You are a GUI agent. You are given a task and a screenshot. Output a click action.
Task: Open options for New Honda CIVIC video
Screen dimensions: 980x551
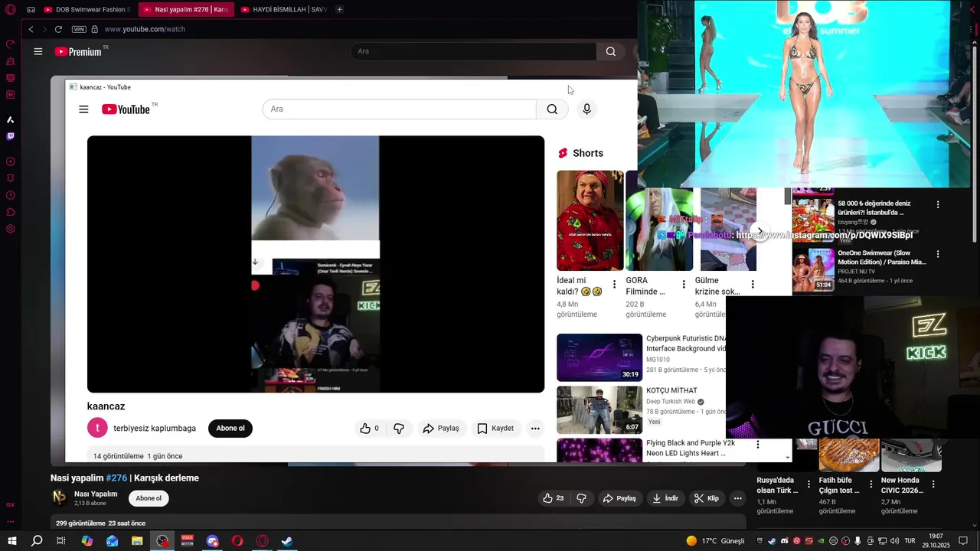933,484
